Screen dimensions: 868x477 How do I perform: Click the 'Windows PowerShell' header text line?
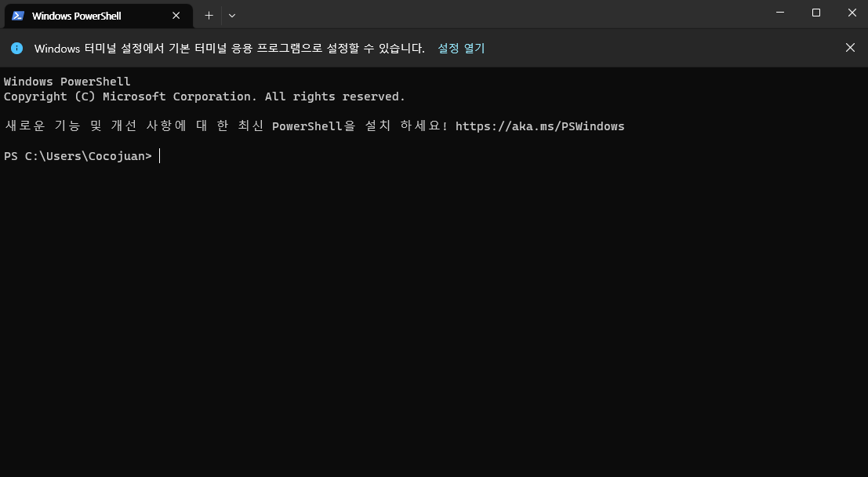pos(67,82)
